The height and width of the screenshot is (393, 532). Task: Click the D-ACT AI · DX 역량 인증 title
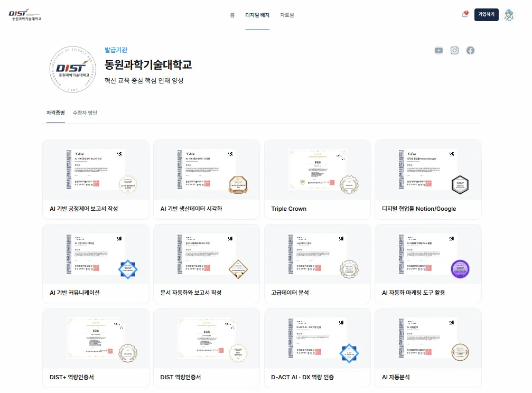click(x=302, y=377)
